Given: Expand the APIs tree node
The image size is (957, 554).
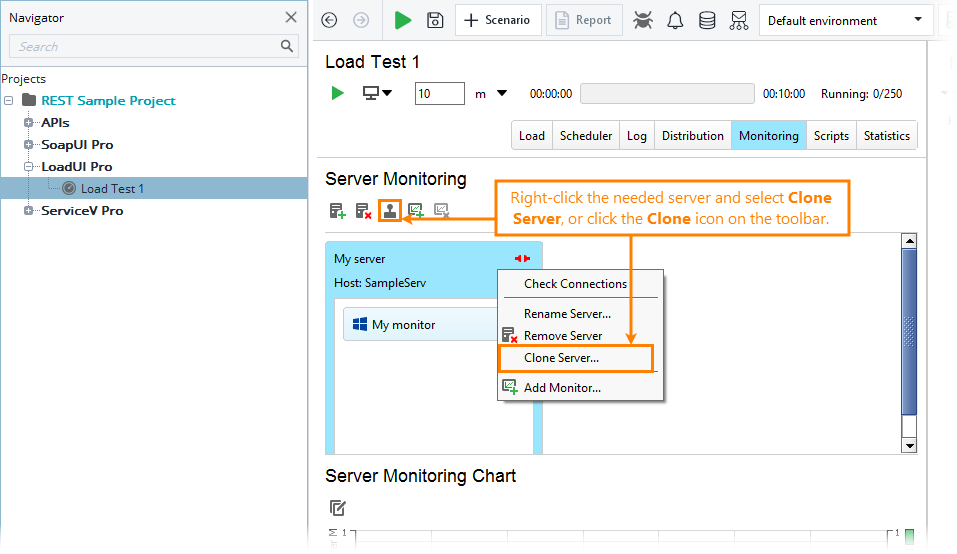Looking at the screenshot, I should (x=28, y=123).
